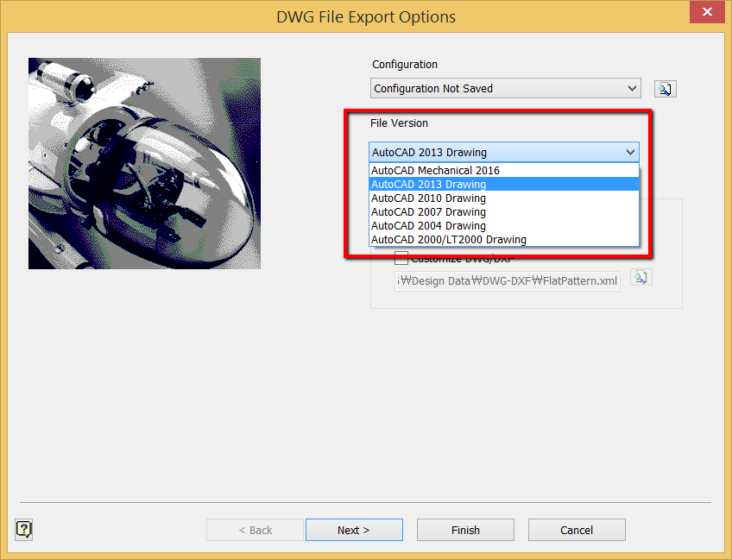This screenshot has height=560, width=732.
Task: Select AutoCAD 2013 Drawing list entry
Action: pyautogui.click(x=504, y=185)
